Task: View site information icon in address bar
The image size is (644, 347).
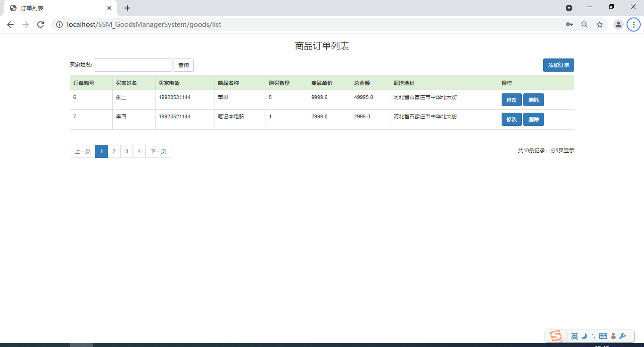Action: tap(59, 25)
